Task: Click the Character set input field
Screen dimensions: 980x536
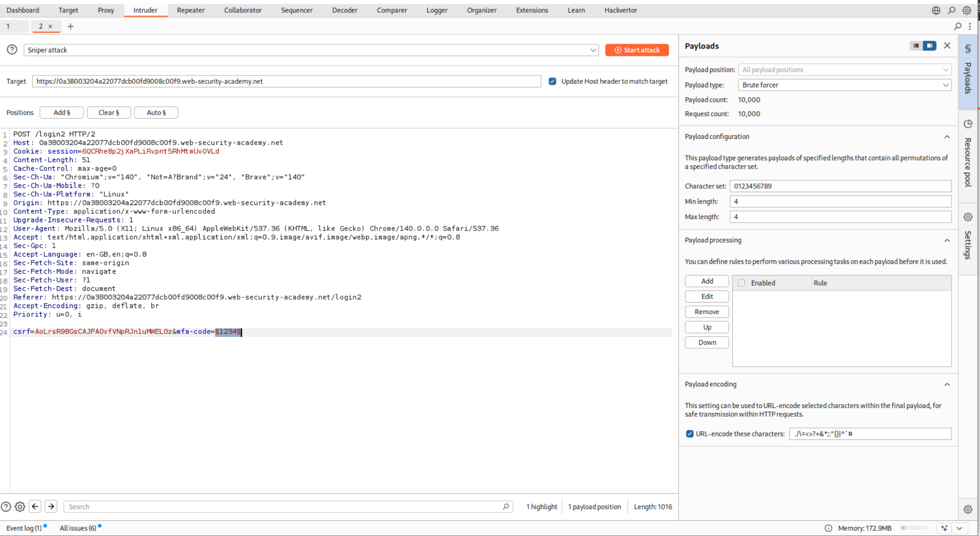Action: point(840,186)
